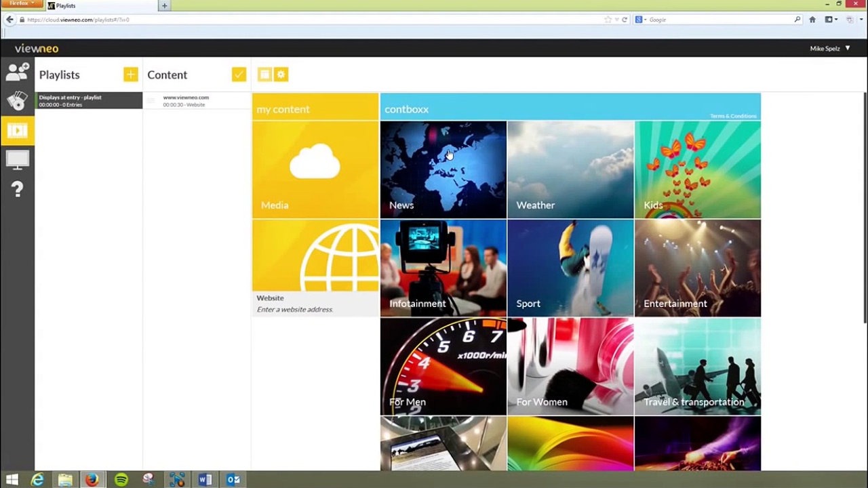Open the News content tile
The height and width of the screenshot is (488, 868).
point(443,170)
